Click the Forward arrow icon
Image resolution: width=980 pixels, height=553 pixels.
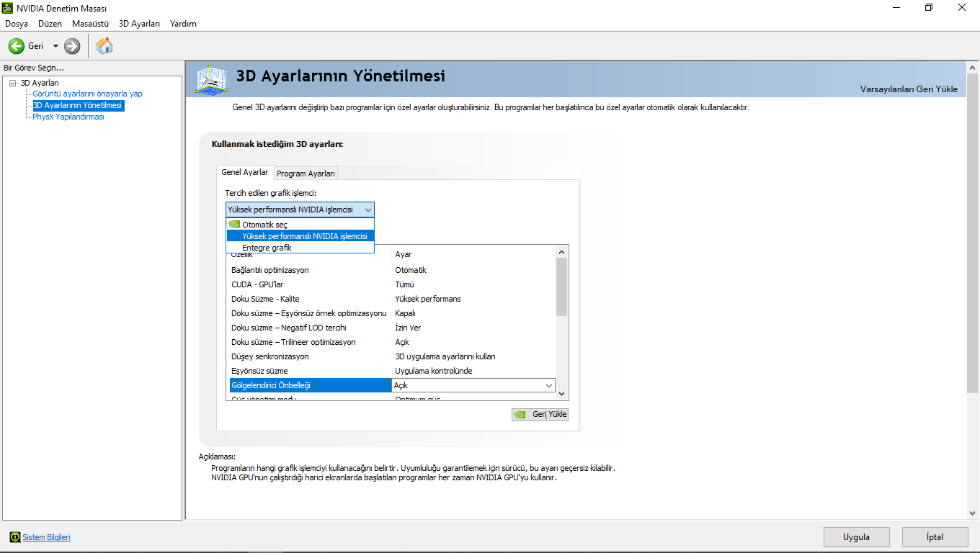point(72,46)
